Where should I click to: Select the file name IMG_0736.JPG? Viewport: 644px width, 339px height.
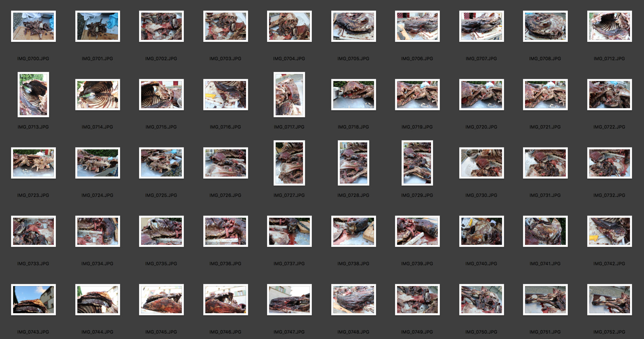tap(225, 263)
